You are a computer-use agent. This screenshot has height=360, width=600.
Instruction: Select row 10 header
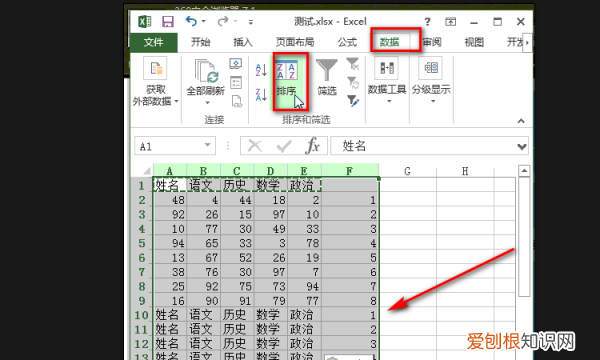(142, 315)
